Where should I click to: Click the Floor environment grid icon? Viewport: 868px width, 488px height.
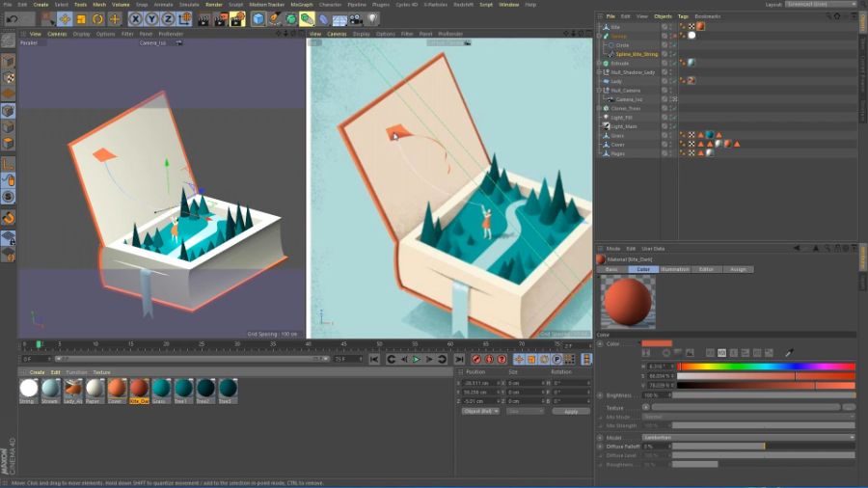(339, 20)
